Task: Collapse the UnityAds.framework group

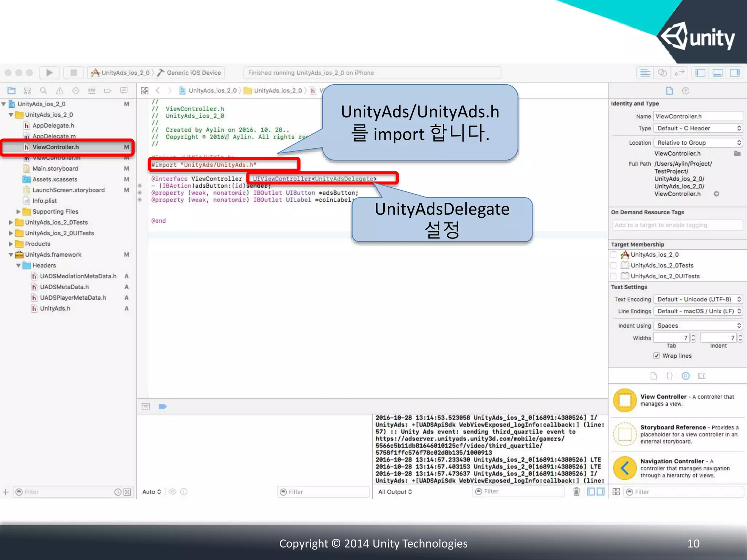Action: [11, 255]
